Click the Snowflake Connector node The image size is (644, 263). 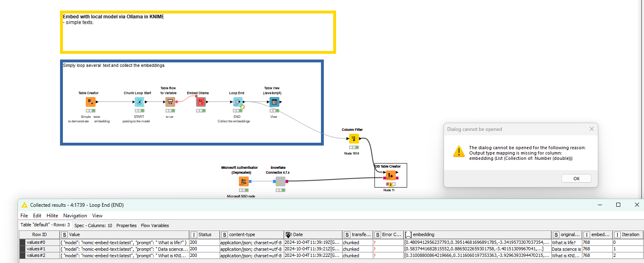coord(280,181)
